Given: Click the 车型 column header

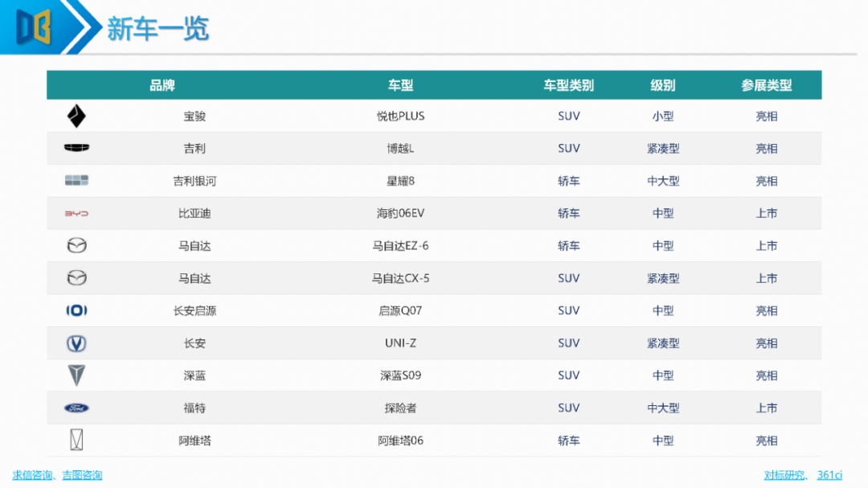Looking at the screenshot, I should coord(400,85).
